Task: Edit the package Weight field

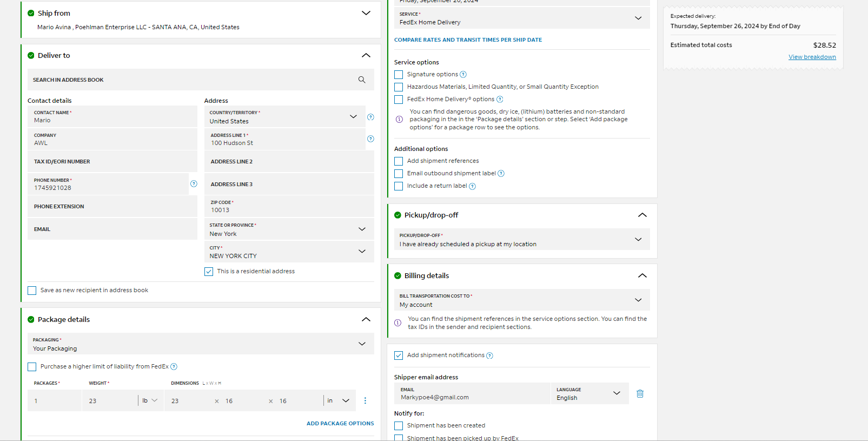Action: (x=110, y=400)
